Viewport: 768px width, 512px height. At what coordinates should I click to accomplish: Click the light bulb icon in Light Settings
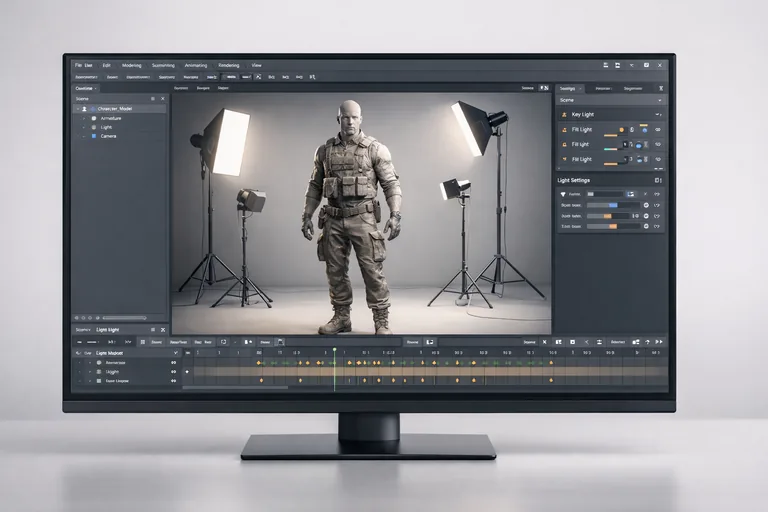pyautogui.click(x=563, y=193)
